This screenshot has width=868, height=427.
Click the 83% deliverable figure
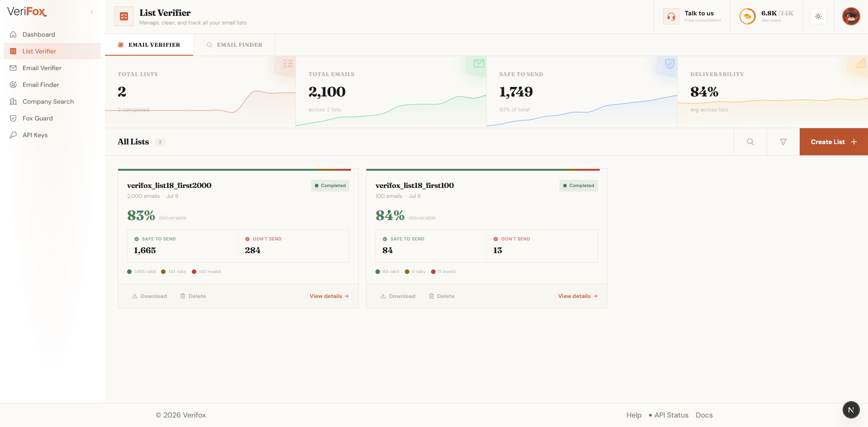click(141, 216)
